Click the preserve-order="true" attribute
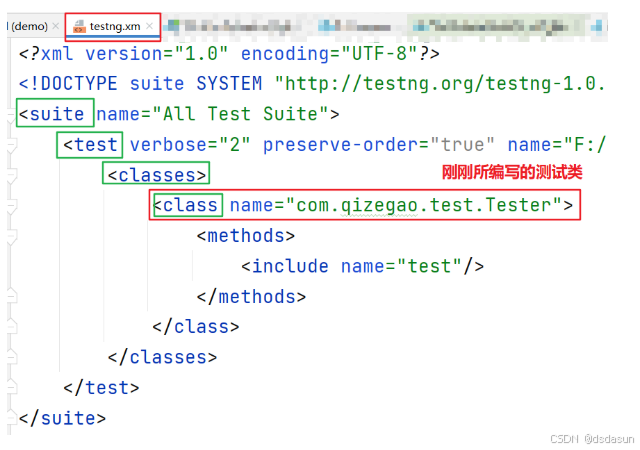 coord(378,145)
